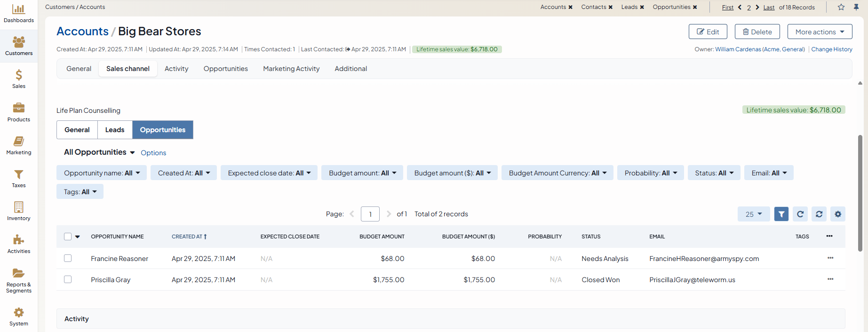
Task: Pin this page using pushpin icon
Action: pyautogui.click(x=856, y=7)
